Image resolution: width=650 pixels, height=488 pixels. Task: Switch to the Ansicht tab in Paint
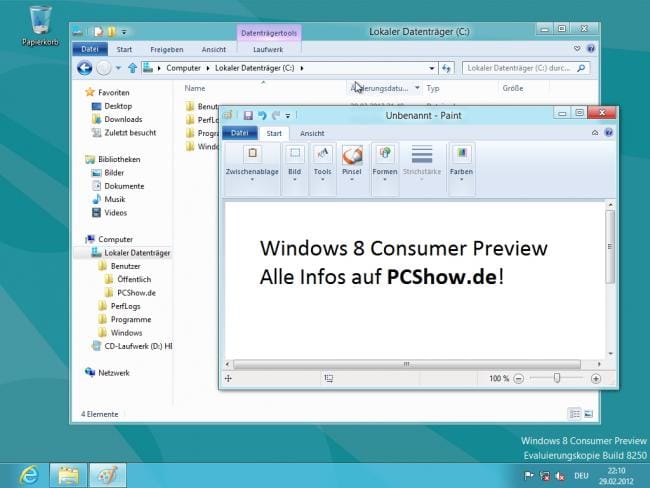(x=312, y=134)
